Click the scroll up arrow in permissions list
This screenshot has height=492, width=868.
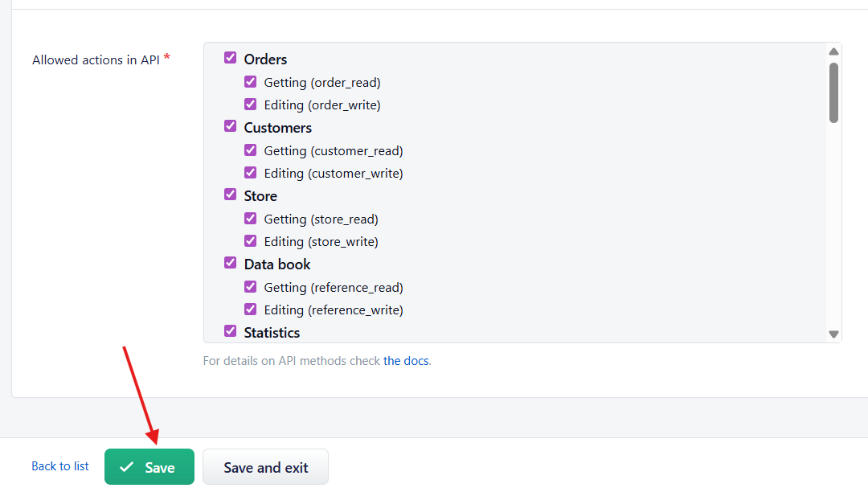click(833, 51)
